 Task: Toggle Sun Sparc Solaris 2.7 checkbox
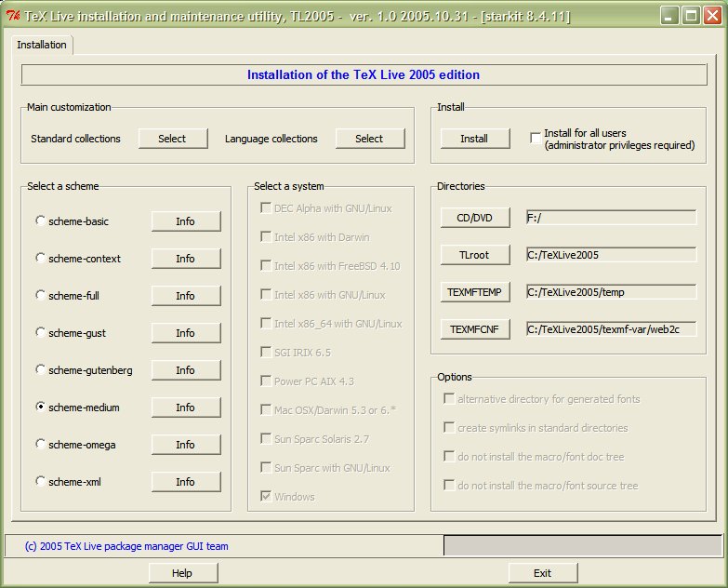tap(266, 438)
